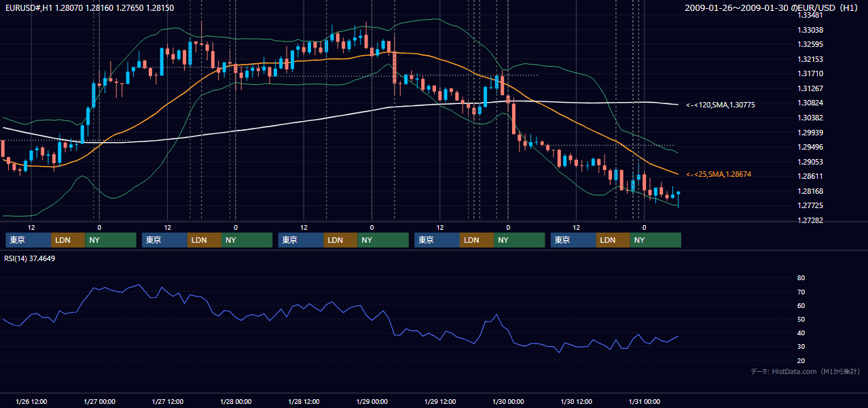Click the leftmost NY session block
The height and width of the screenshot is (408, 868).
tap(111, 240)
